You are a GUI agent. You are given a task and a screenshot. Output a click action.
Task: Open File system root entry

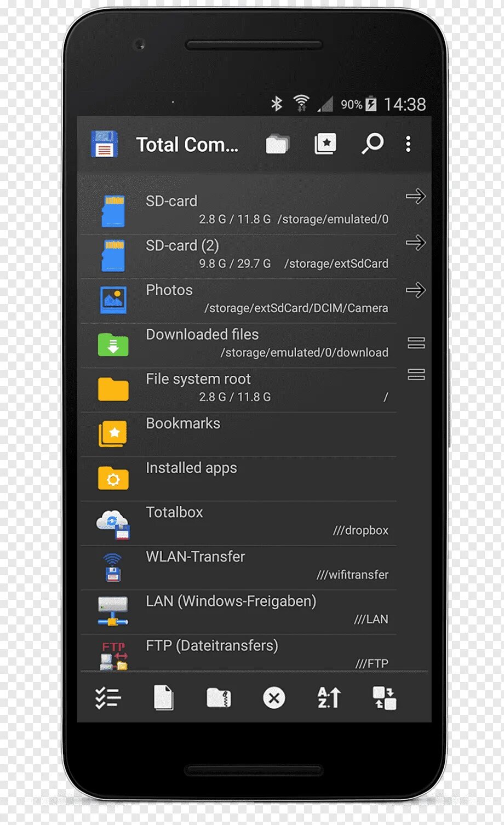coord(239,389)
